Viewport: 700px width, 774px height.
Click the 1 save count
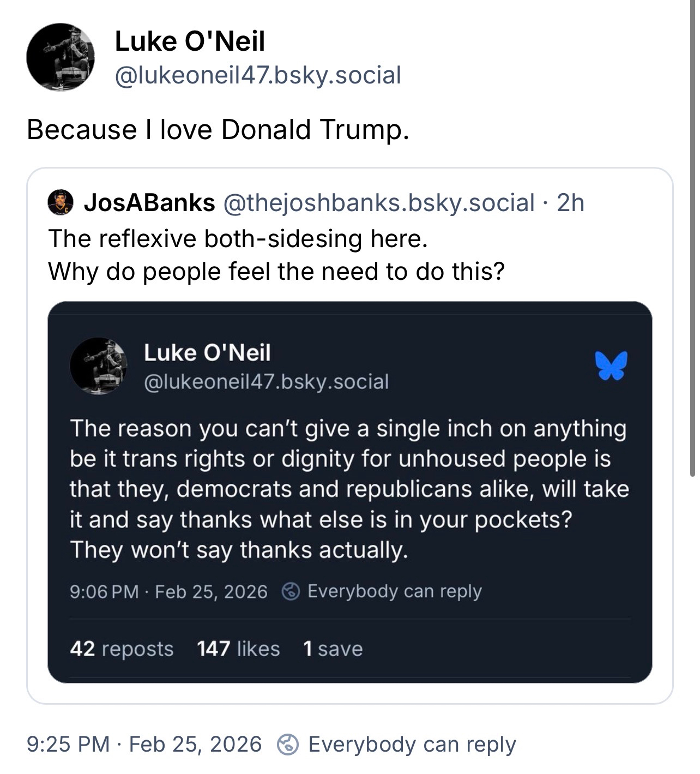tap(333, 649)
